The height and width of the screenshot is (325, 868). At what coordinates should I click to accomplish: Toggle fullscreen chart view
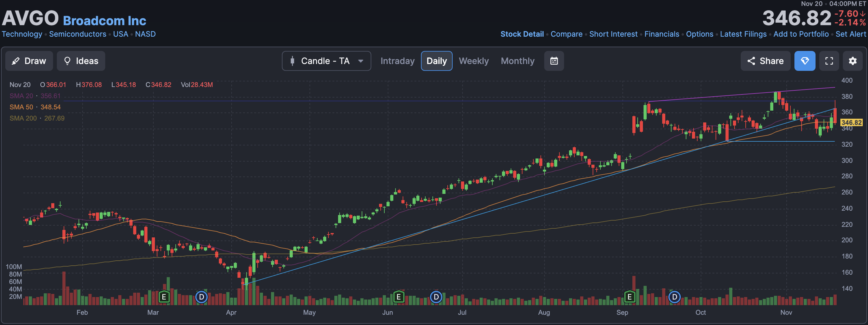pyautogui.click(x=829, y=61)
